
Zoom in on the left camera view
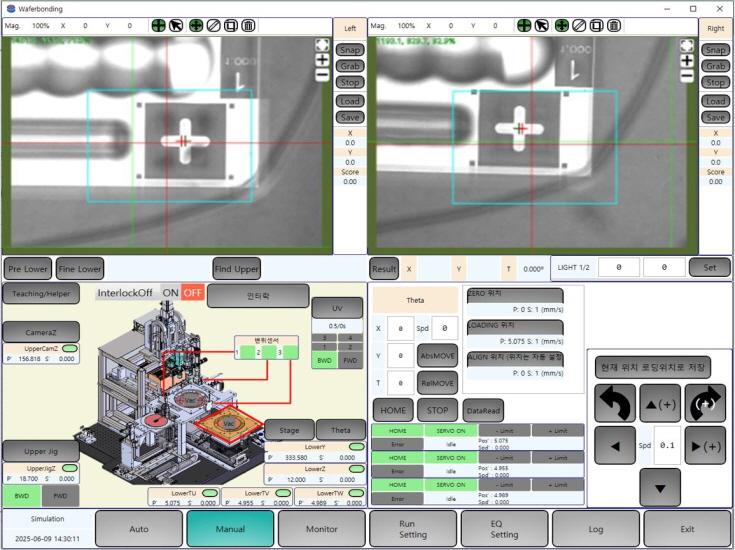click(x=322, y=60)
